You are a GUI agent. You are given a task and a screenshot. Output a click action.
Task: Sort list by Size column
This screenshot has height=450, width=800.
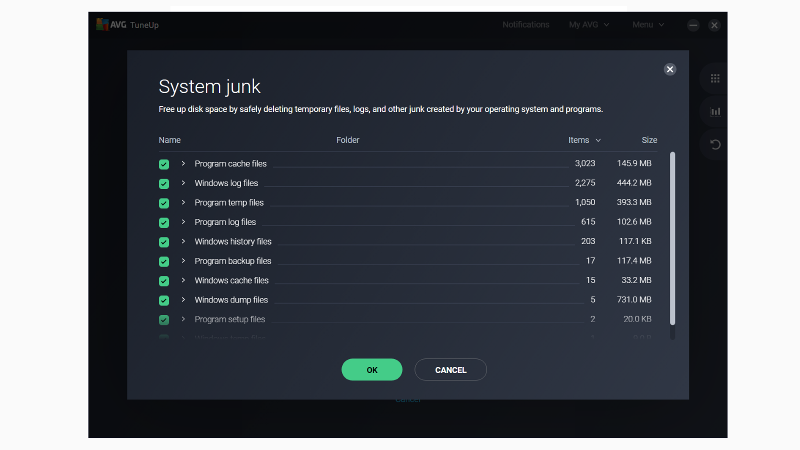coord(649,140)
